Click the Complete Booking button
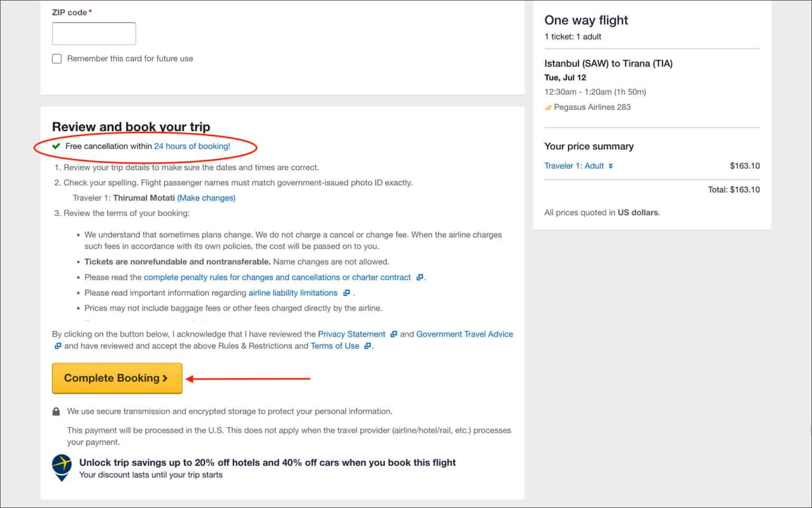This screenshot has height=508, width=812. (x=116, y=378)
